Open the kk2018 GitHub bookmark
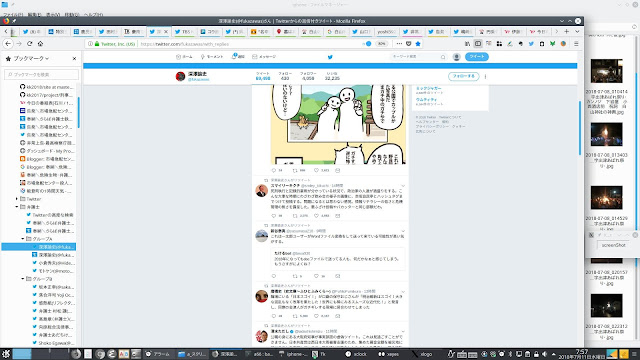Viewport: 640px width, 360px height. [x=47, y=87]
